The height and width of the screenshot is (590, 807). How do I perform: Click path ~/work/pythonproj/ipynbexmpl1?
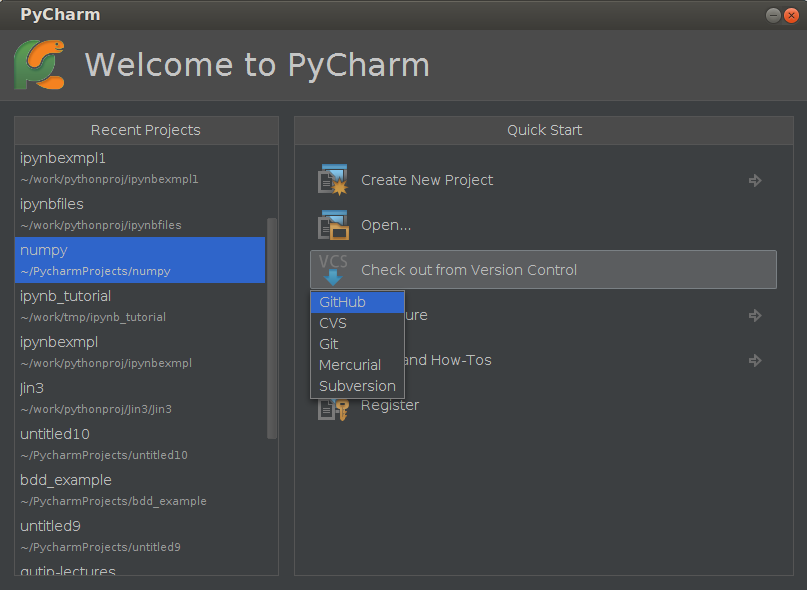pyautogui.click(x=109, y=179)
